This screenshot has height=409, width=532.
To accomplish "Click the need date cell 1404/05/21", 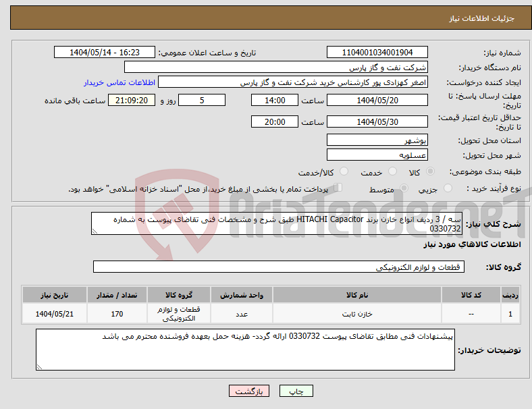I will coord(55,314).
